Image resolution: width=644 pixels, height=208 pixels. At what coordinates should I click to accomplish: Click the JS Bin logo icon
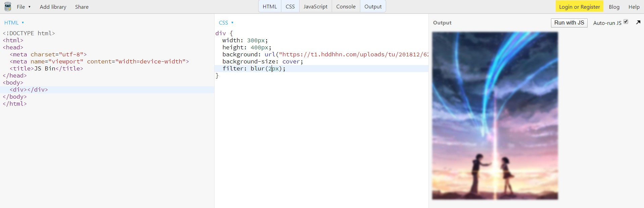pyautogui.click(x=8, y=7)
